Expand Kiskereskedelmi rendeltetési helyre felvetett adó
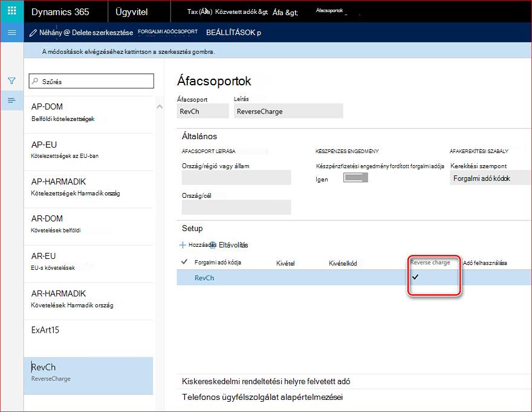Viewport: 532px width, 412px height. (266, 381)
